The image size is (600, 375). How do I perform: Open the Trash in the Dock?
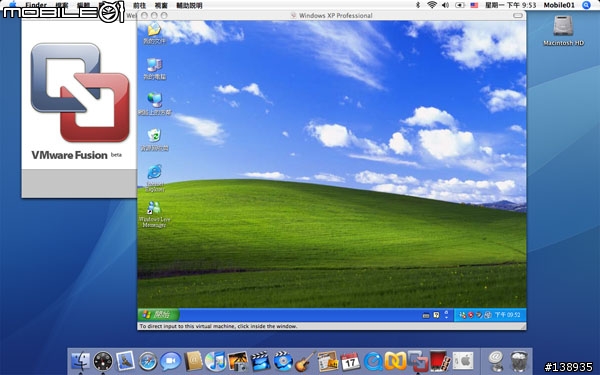519,361
